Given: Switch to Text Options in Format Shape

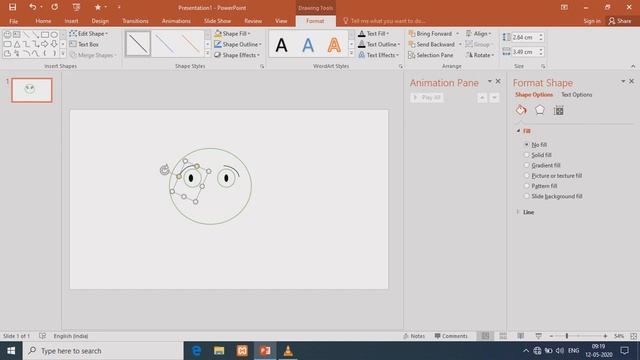Looking at the screenshot, I should [576, 94].
